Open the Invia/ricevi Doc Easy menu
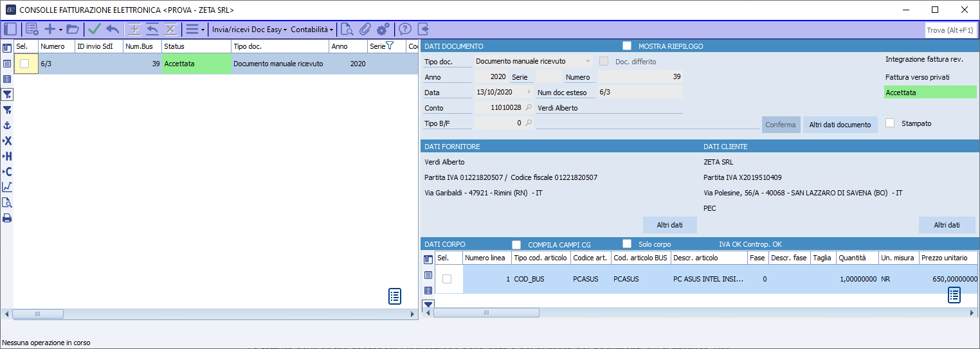 click(250, 30)
